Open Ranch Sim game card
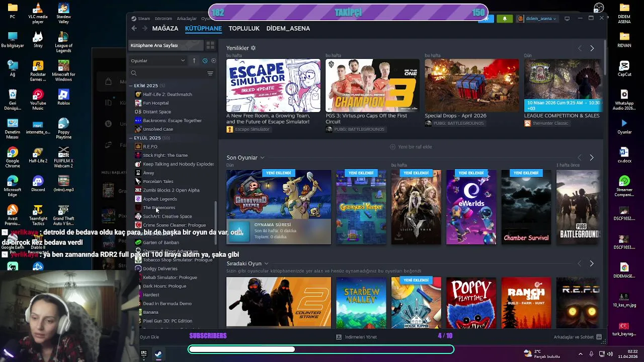This screenshot has width=644, height=362. click(x=526, y=302)
